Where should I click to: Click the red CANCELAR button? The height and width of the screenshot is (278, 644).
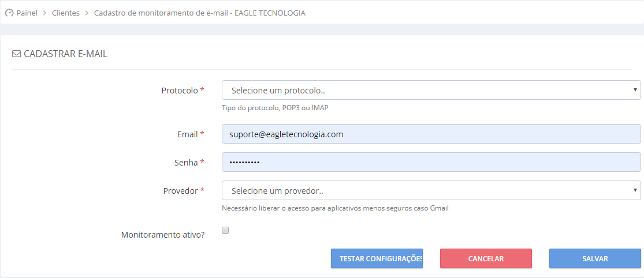(x=486, y=259)
